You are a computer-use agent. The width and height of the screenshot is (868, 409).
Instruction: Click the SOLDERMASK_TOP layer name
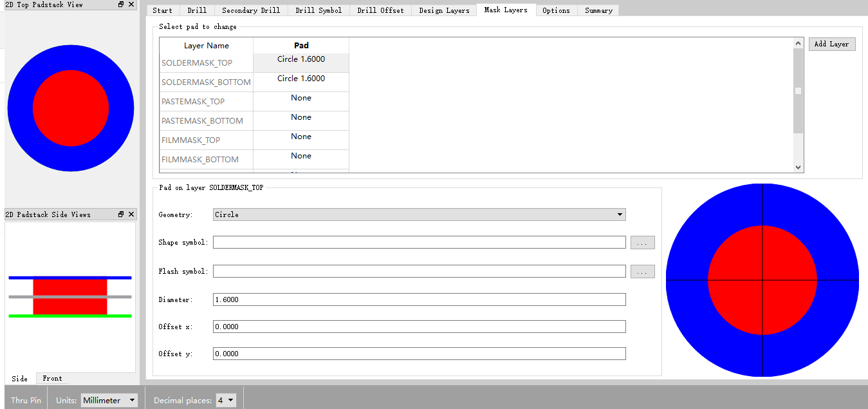(x=197, y=63)
